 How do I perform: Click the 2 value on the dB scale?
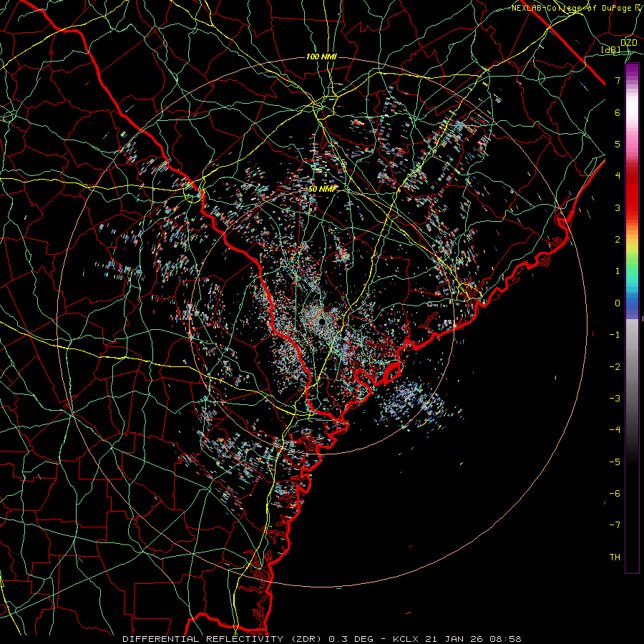pos(618,240)
